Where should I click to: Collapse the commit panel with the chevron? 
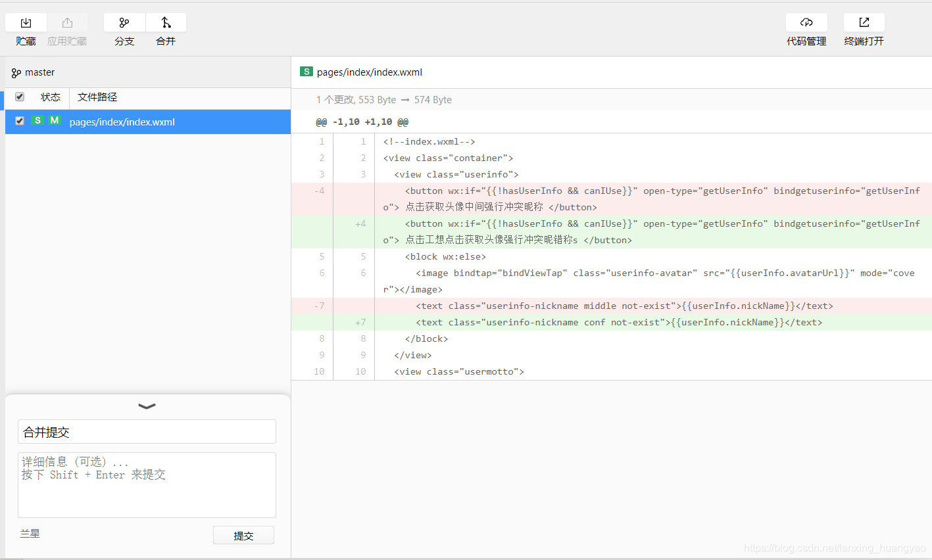click(147, 406)
